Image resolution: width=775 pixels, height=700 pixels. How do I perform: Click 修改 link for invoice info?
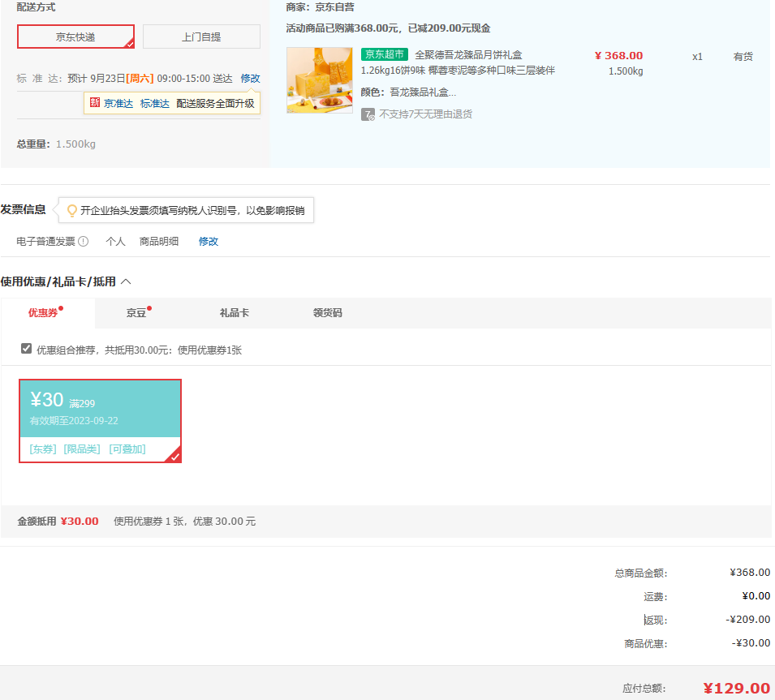tap(208, 241)
